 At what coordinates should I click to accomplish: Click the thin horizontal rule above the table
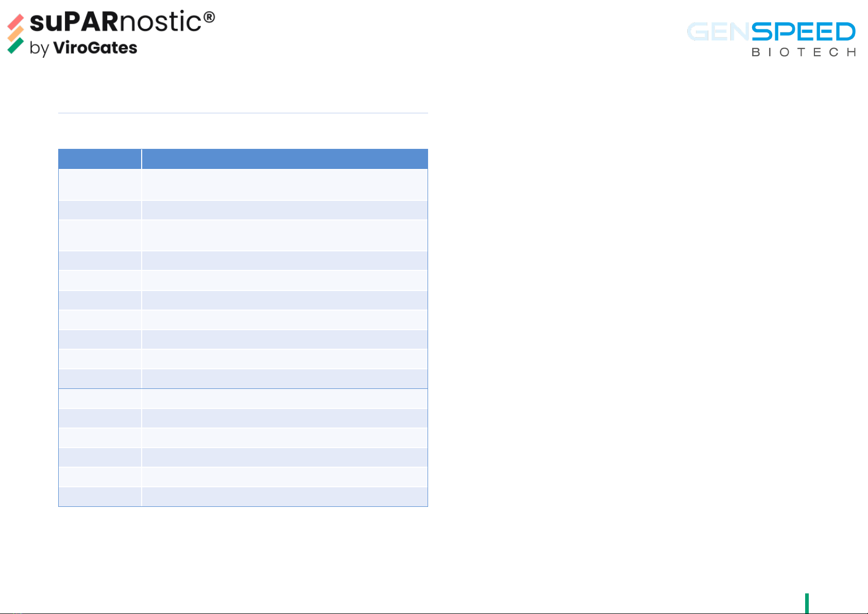coord(243,113)
